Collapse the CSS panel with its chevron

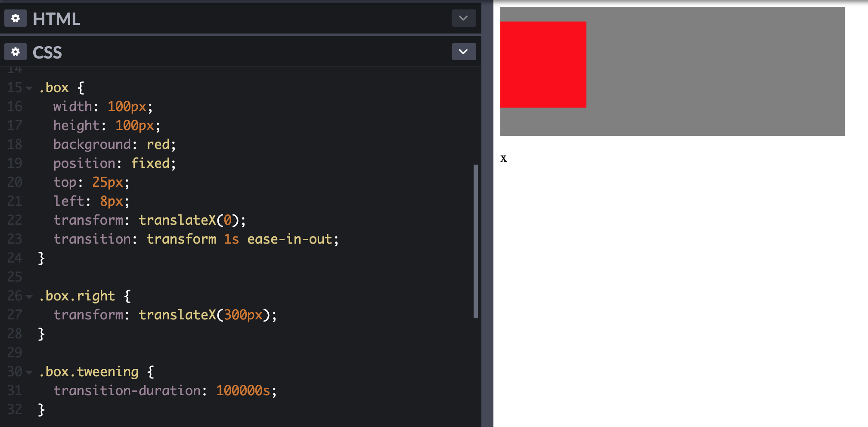(x=463, y=52)
